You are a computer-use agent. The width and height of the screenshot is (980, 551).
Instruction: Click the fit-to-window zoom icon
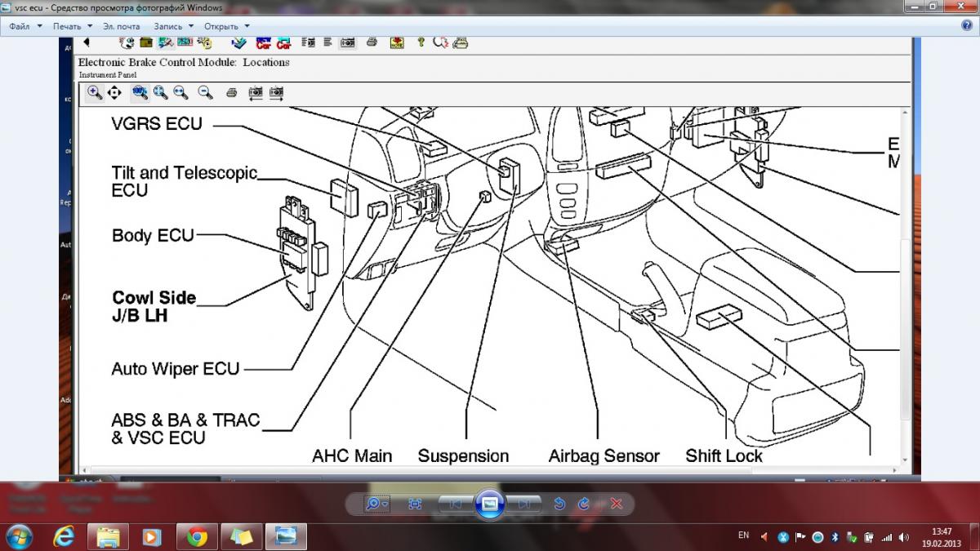point(160,93)
